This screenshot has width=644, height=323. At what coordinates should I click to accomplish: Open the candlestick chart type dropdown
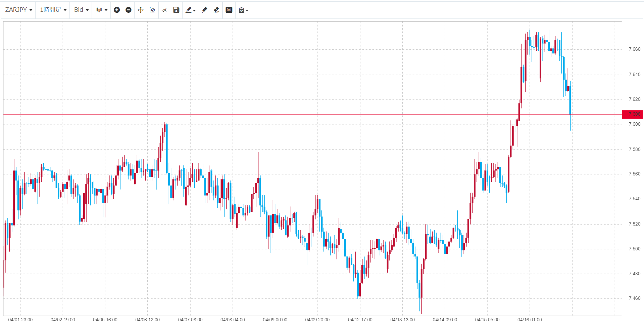tap(102, 10)
